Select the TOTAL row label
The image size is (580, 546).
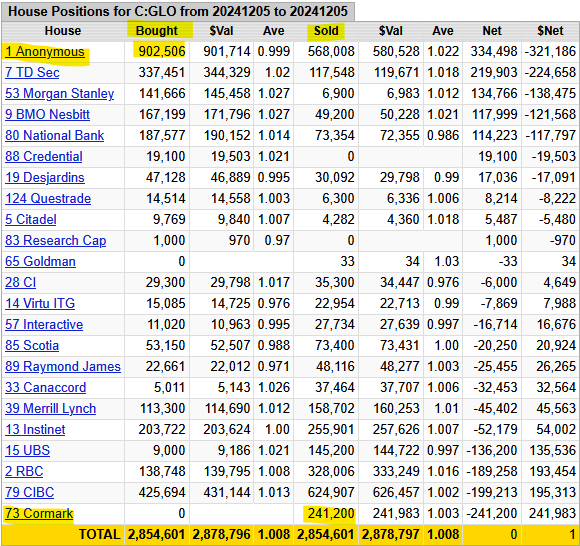pyautogui.click(x=100, y=535)
